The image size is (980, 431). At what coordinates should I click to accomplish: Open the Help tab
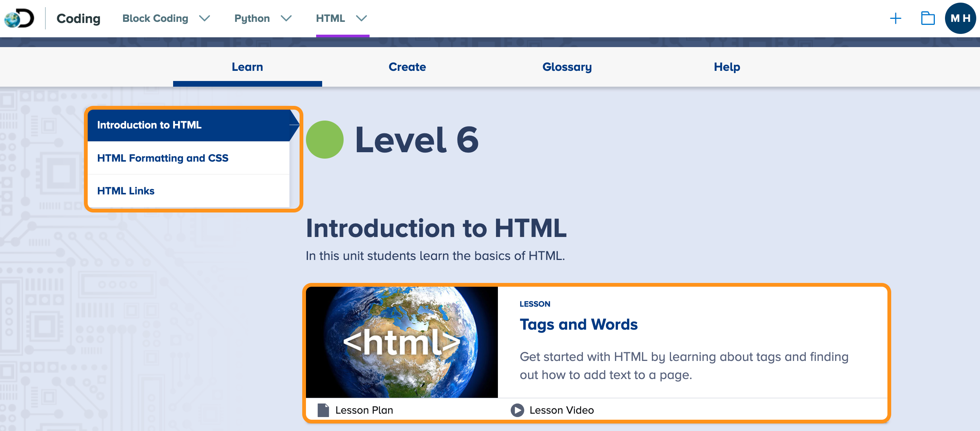[x=727, y=67]
